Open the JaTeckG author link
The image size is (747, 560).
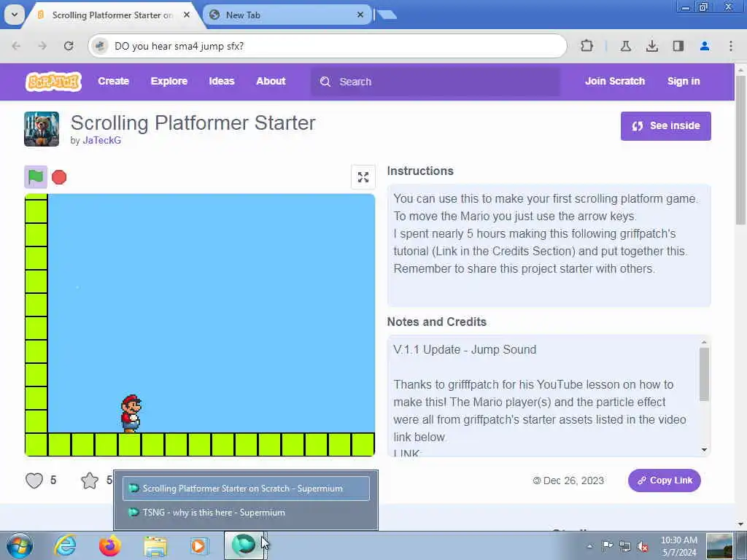101,141
